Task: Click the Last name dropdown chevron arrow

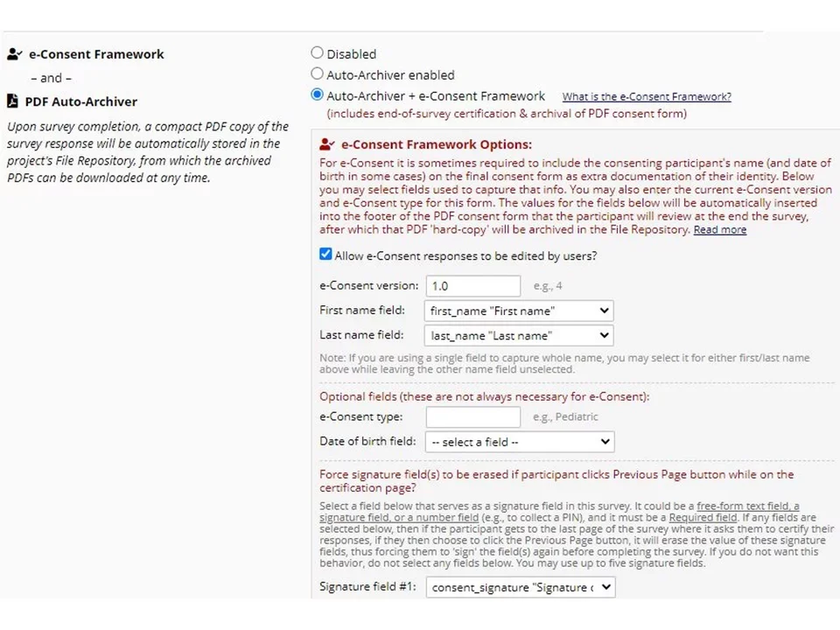Action: 603,335
